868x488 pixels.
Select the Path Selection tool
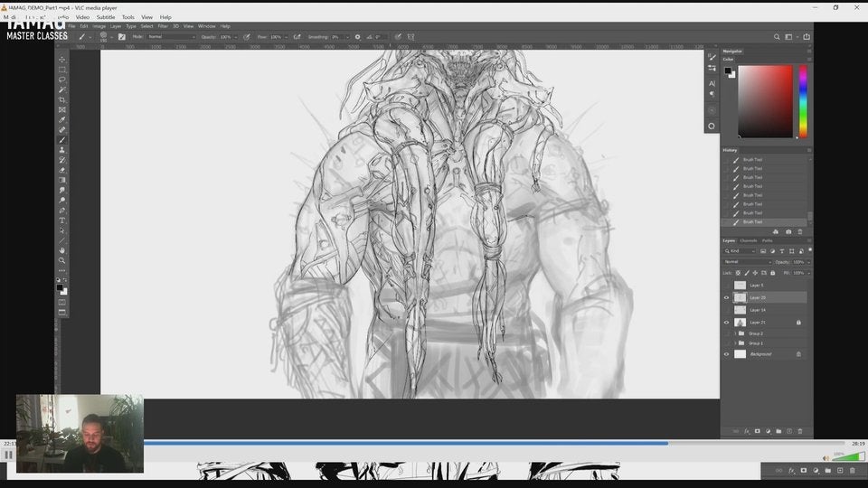[x=62, y=230]
